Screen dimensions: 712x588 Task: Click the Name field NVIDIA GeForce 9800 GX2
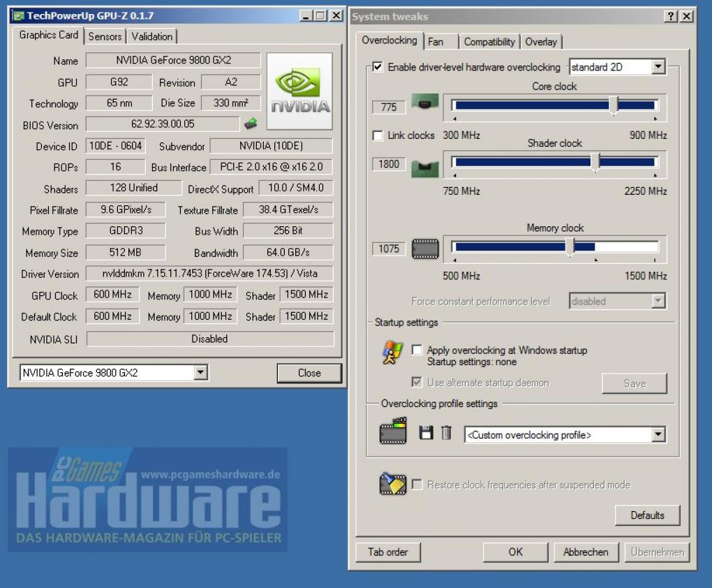(173, 60)
